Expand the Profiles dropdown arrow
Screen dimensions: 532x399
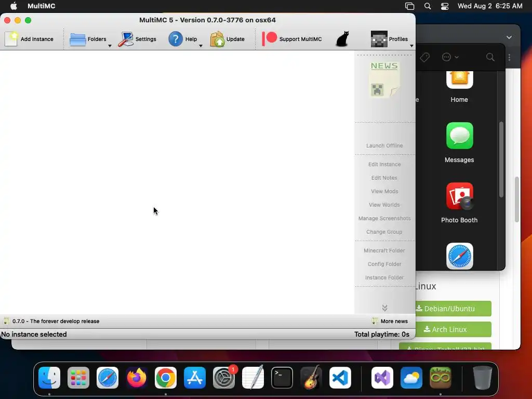pos(411,46)
